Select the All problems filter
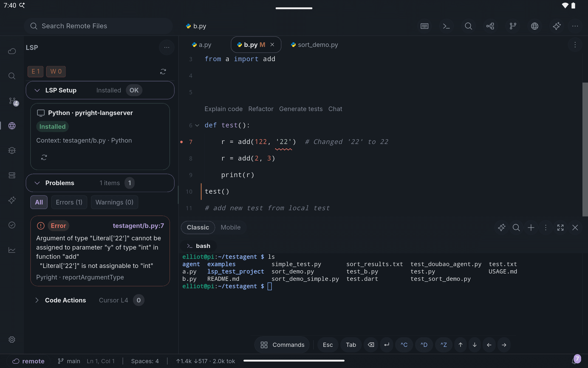 (x=39, y=202)
